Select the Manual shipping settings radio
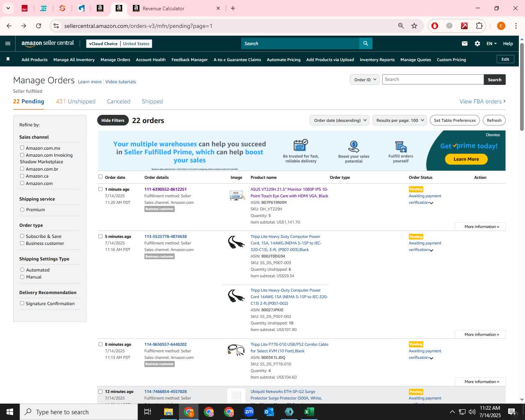 [22, 277]
